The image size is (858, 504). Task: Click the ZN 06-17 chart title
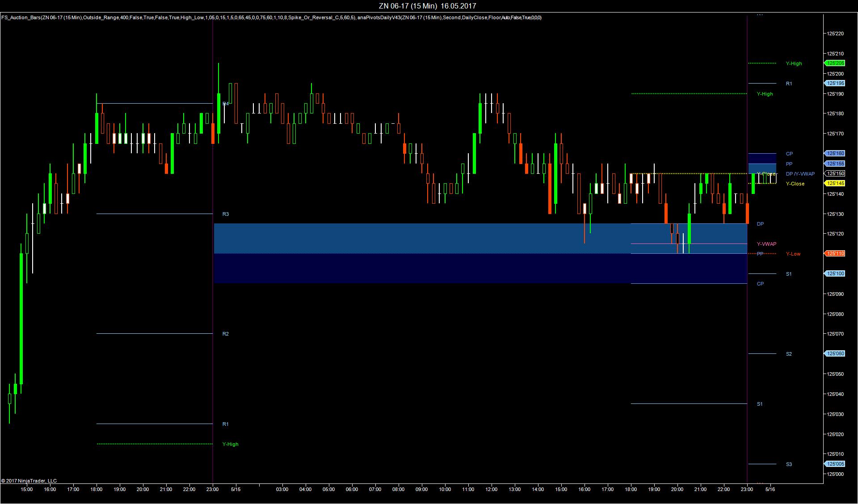pyautogui.click(x=427, y=6)
